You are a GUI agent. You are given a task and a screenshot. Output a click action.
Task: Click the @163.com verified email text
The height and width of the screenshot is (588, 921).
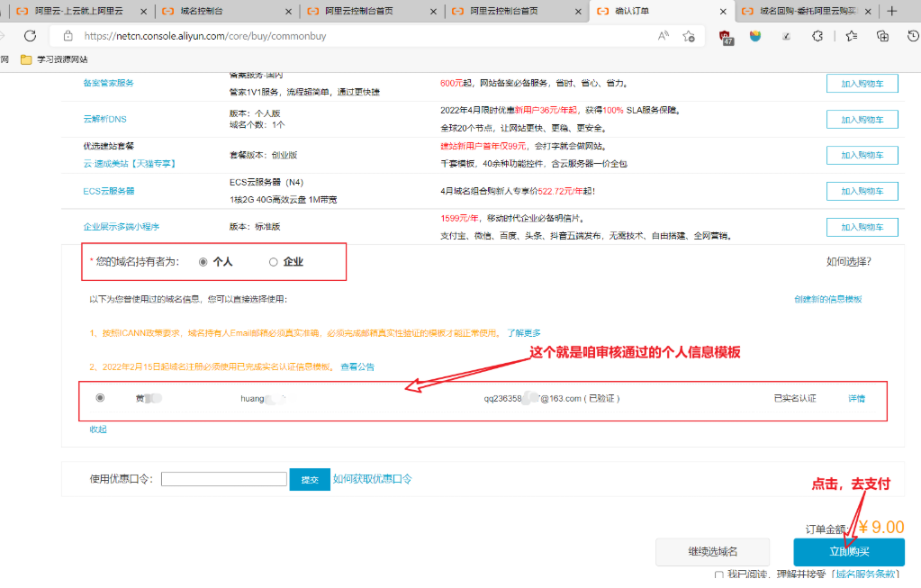tap(552, 398)
